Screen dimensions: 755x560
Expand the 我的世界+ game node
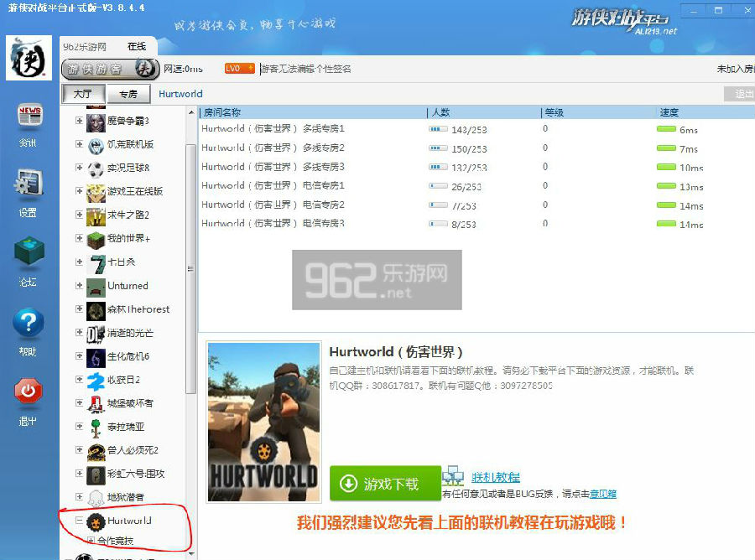[80, 239]
